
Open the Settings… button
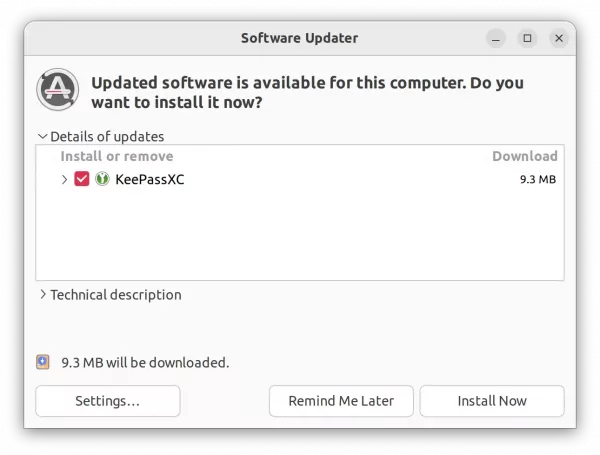(108, 401)
